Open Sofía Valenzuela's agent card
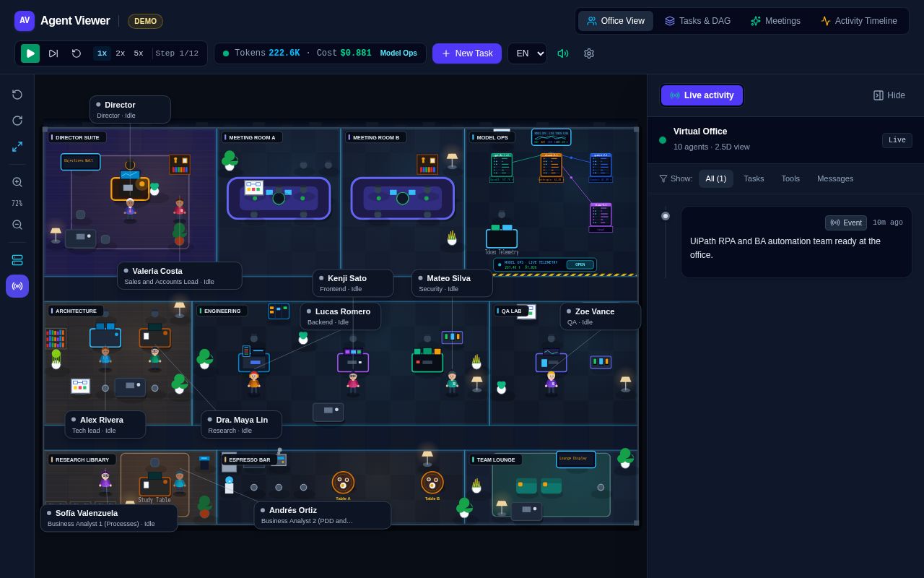Viewport: 924px width, 578px height. click(109, 518)
